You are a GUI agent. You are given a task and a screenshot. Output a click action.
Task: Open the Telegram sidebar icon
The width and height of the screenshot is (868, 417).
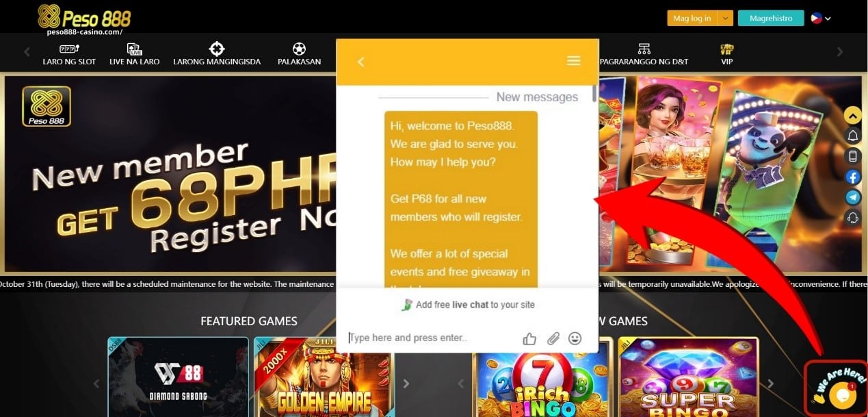(853, 197)
